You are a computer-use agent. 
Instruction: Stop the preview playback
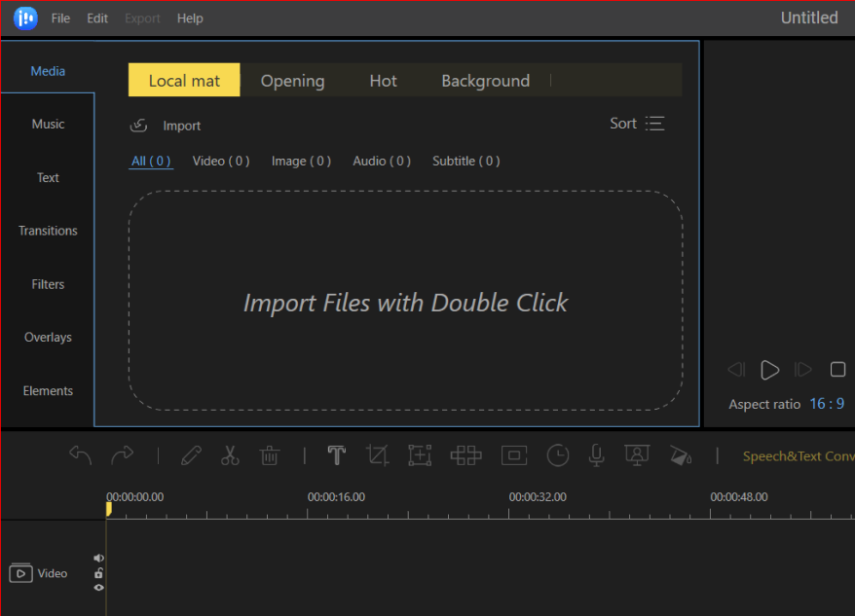click(x=838, y=370)
